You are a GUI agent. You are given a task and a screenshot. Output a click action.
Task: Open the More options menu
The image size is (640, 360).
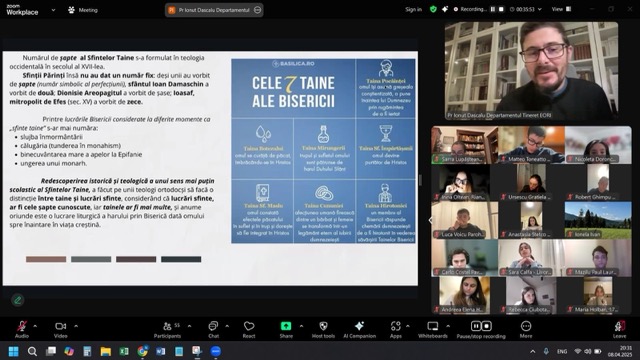(x=526, y=329)
